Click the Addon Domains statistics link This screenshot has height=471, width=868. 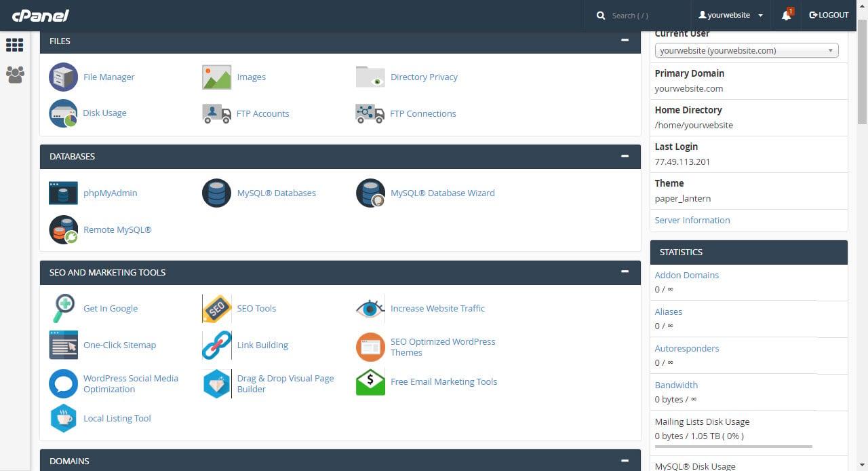click(686, 275)
